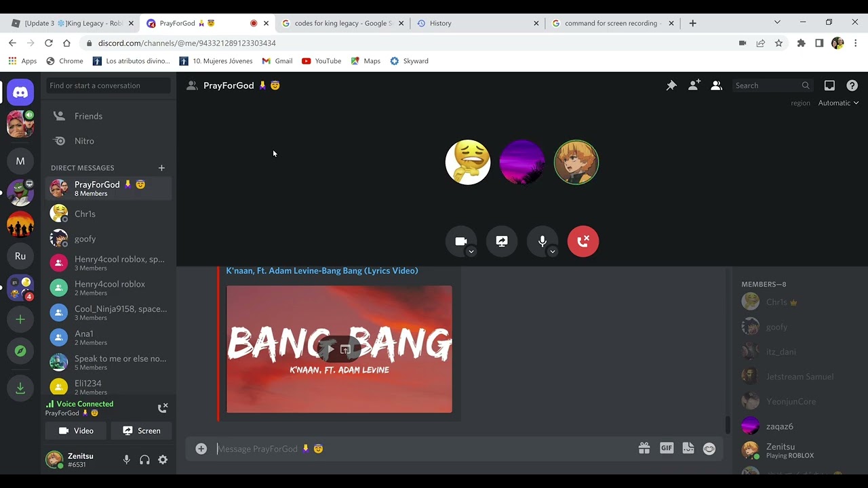Click Chrome tab search dropdown arrow
This screenshot has height=488, width=868.
tap(777, 22)
